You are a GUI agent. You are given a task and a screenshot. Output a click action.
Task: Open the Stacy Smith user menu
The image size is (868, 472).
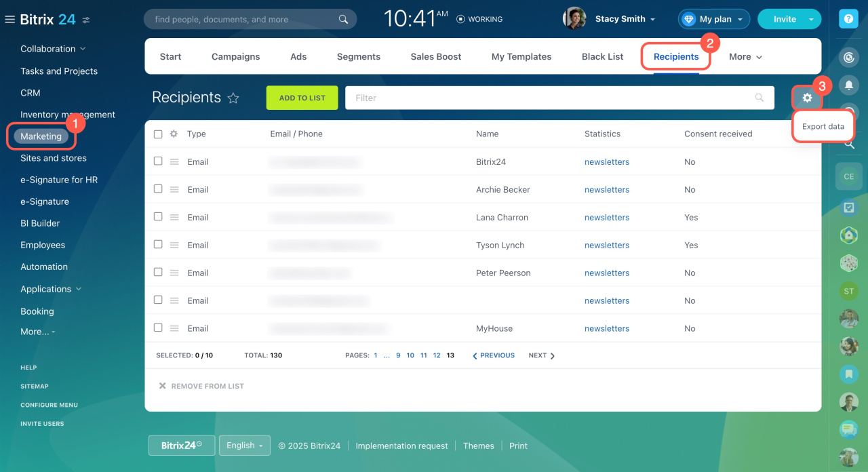625,19
